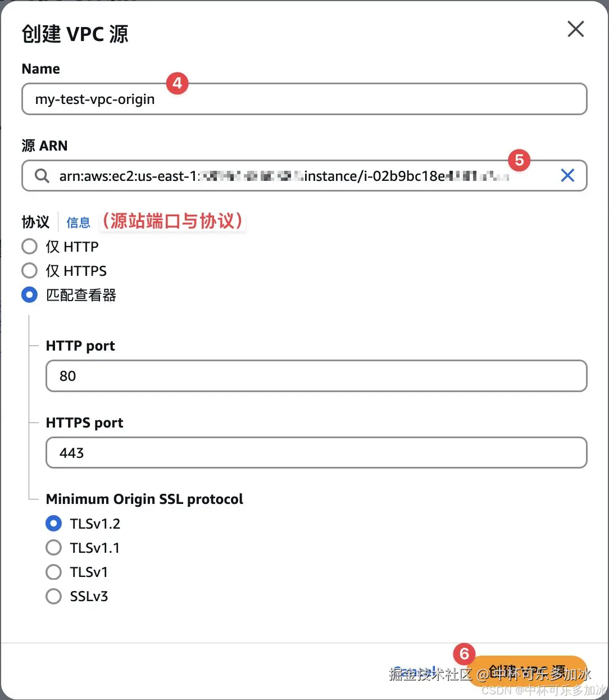Click the red step 6 badge
The width and height of the screenshot is (609, 700).
[464, 654]
